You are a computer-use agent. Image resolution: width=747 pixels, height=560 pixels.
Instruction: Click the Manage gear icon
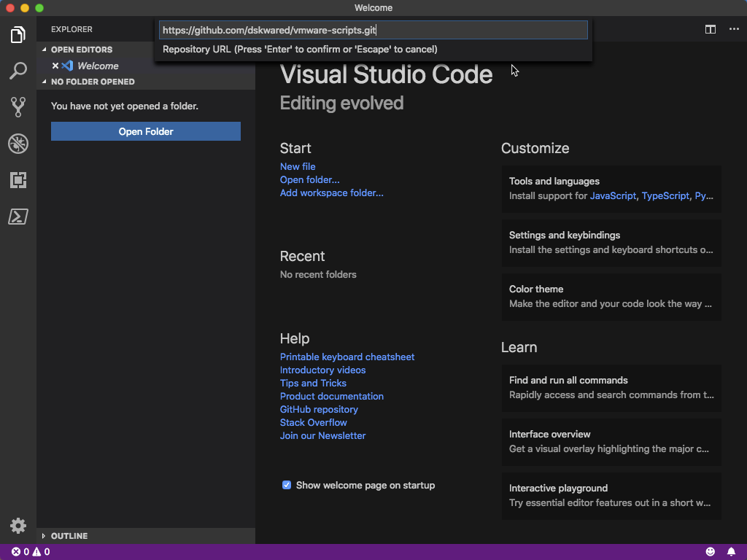tap(18, 526)
